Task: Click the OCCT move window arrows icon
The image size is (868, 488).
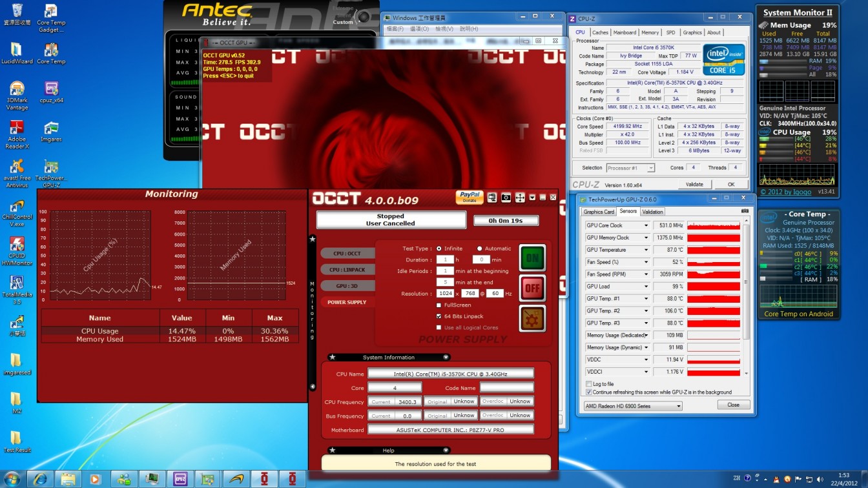Action: click(x=520, y=198)
